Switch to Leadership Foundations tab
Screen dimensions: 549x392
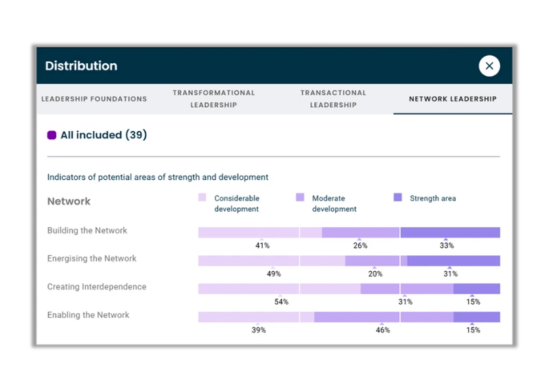(94, 99)
